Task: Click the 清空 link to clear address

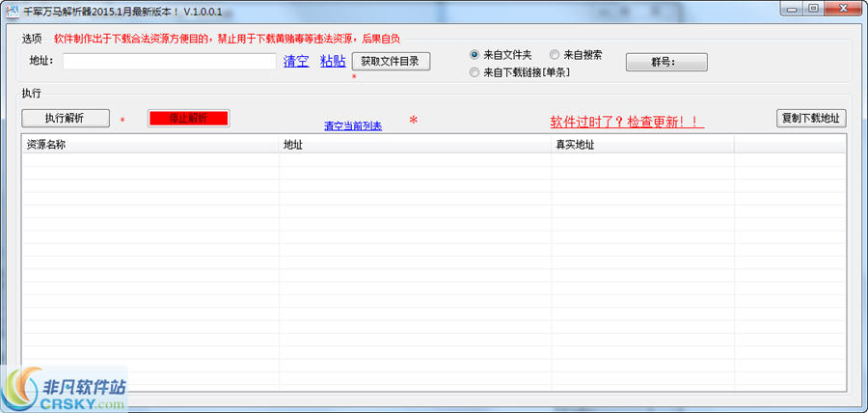Action: pyautogui.click(x=296, y=62)
